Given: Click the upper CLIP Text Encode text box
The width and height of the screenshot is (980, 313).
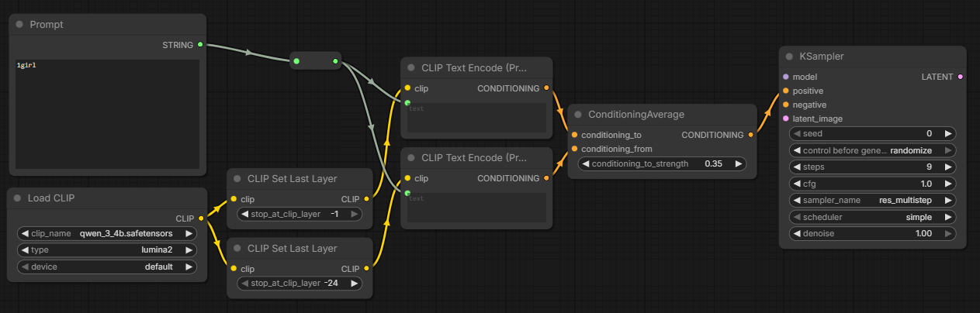Looking at the screenshot, I should [x=476, y=116].
